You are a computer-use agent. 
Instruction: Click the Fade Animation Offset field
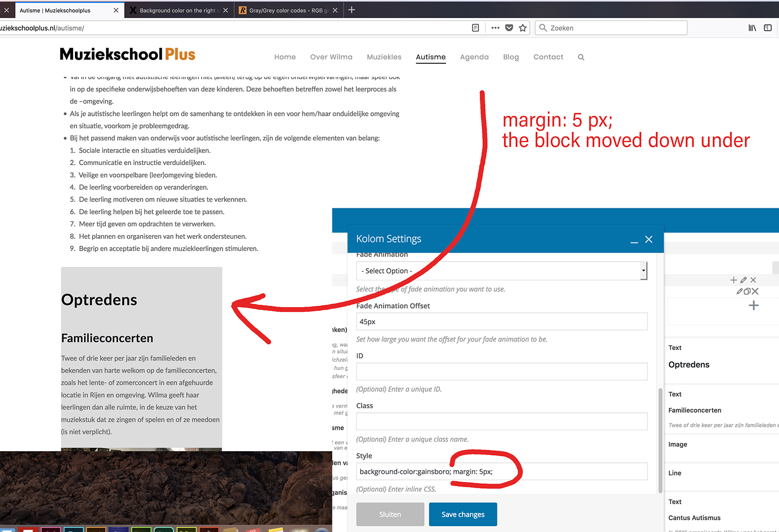pyautogui.click(x=501, y=322)
